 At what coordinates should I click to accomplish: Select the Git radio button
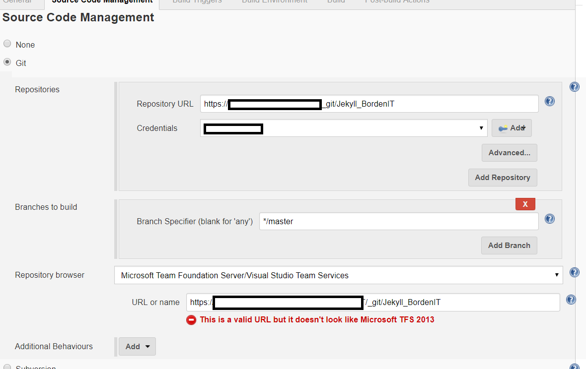[x=7, y=61]
